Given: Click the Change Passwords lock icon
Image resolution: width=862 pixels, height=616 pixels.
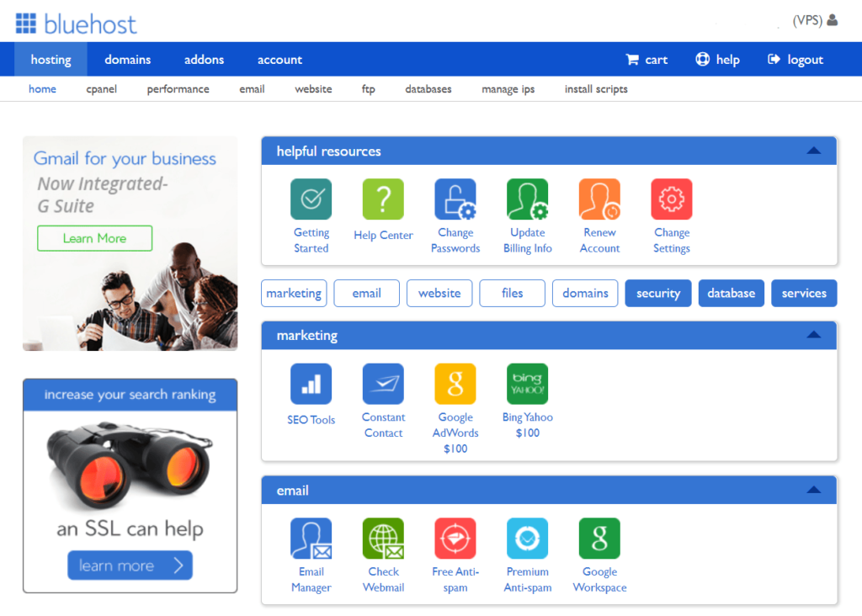Looking at the screenshot, I should (455, 199).
